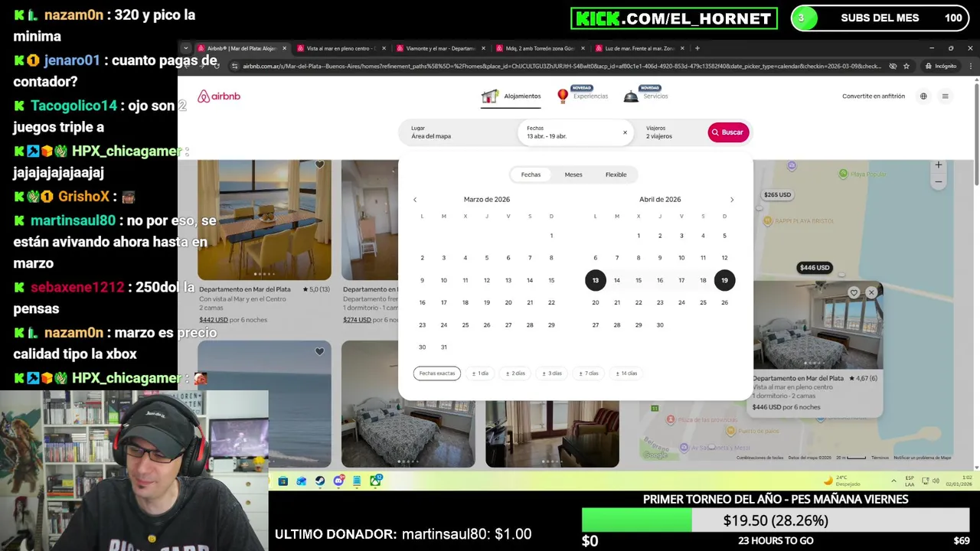Click the Incógnito profile indicator
The height and width of the screenshot is (551, 980).
pos(941,66)
